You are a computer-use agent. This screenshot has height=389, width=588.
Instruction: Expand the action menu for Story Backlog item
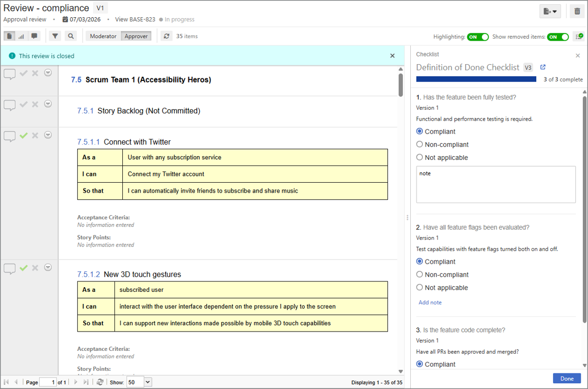48,104
